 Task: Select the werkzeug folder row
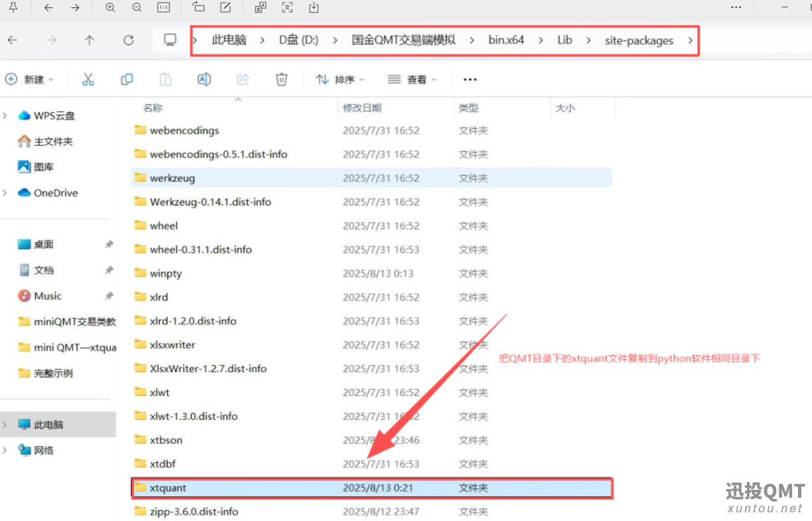(172, 178)
